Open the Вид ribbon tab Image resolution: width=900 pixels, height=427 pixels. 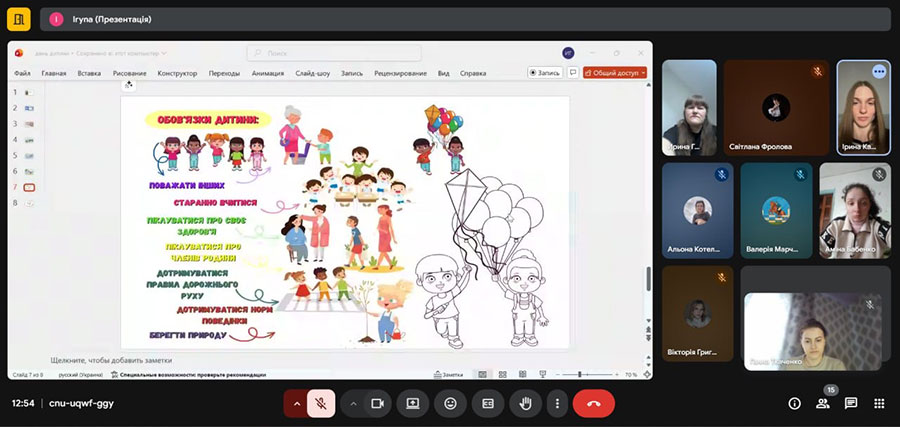coord(444,73)
